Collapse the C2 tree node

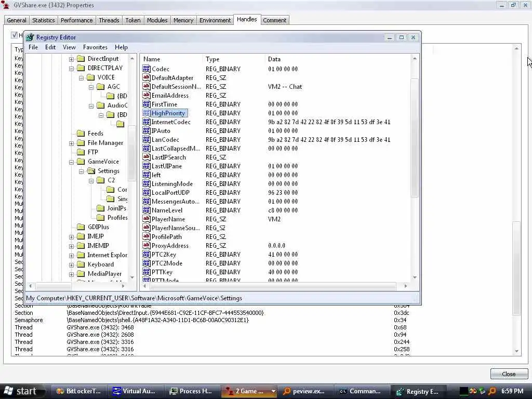(x=91, y=180)
